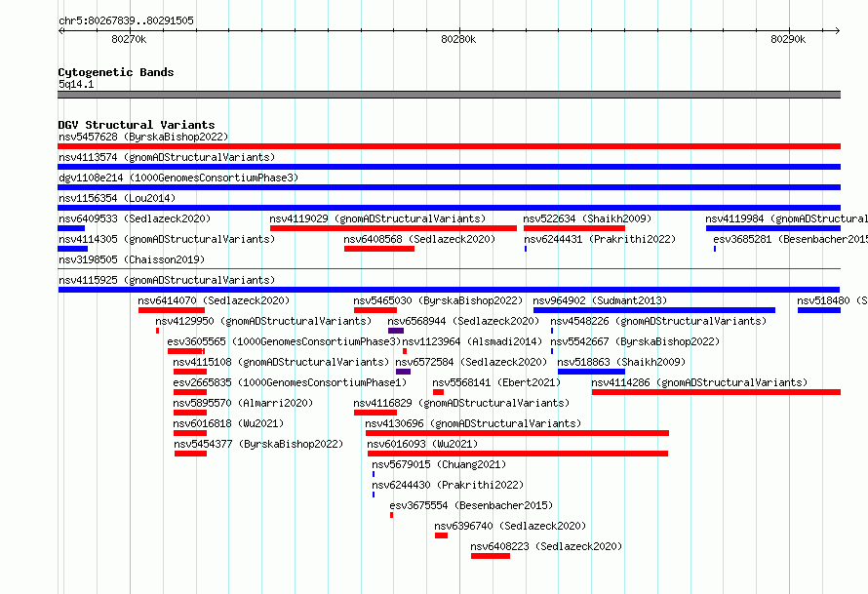Screen dimensions: 868x594
Task: Click the red bar under nsv6408223
Action: tap(491, 556)
